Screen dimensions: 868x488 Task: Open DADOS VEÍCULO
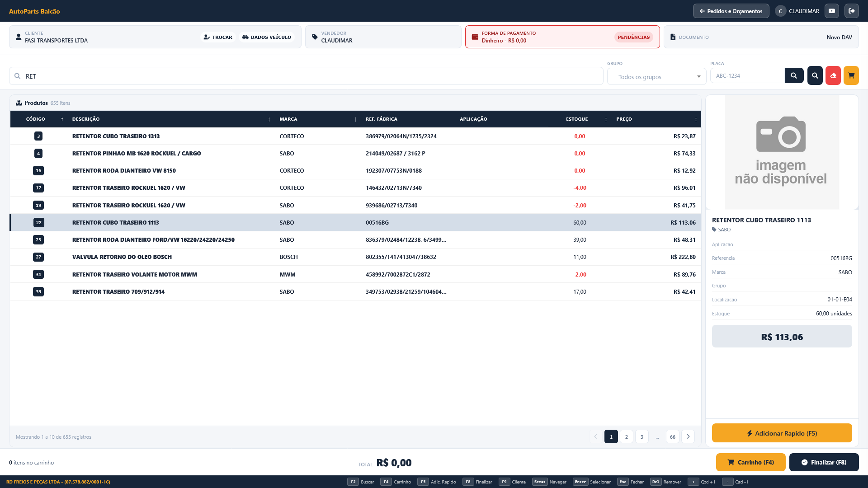coord(267,37)
